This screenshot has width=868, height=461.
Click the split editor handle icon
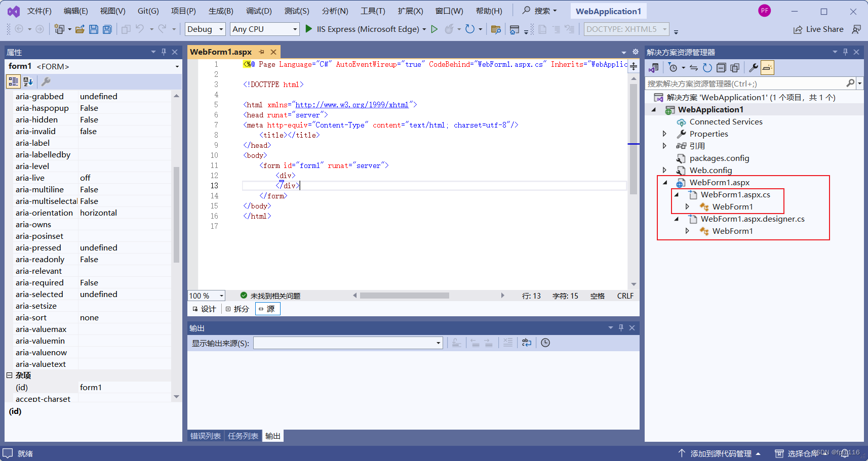point(634,66)
